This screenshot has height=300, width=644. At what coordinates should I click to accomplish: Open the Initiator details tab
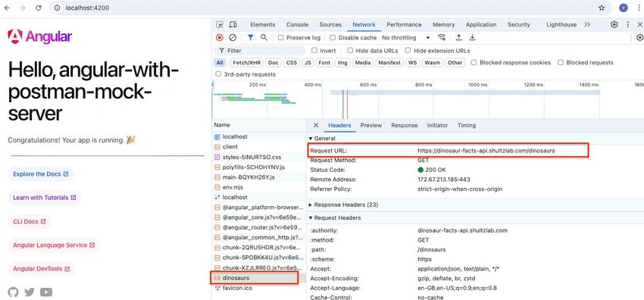(x=437, y=125)
